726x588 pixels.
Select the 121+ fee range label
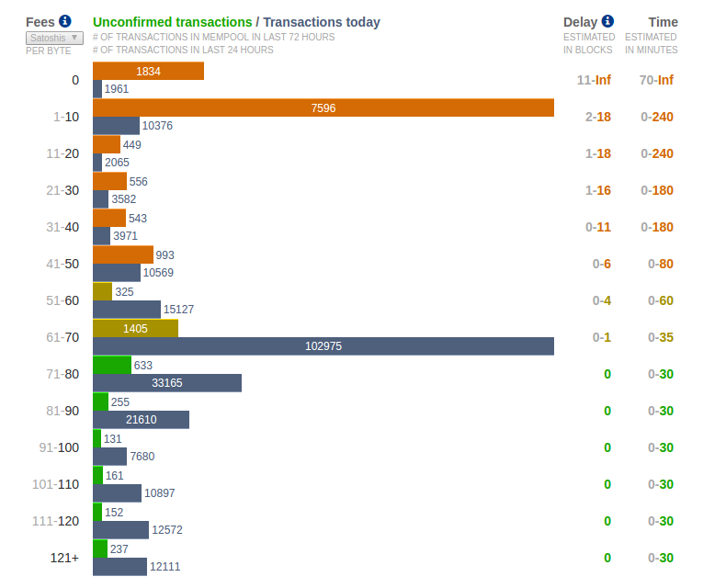click(64, 558)
